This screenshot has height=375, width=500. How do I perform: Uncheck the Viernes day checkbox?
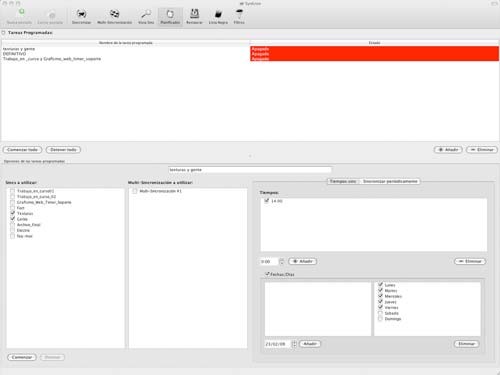coord(380,307)
